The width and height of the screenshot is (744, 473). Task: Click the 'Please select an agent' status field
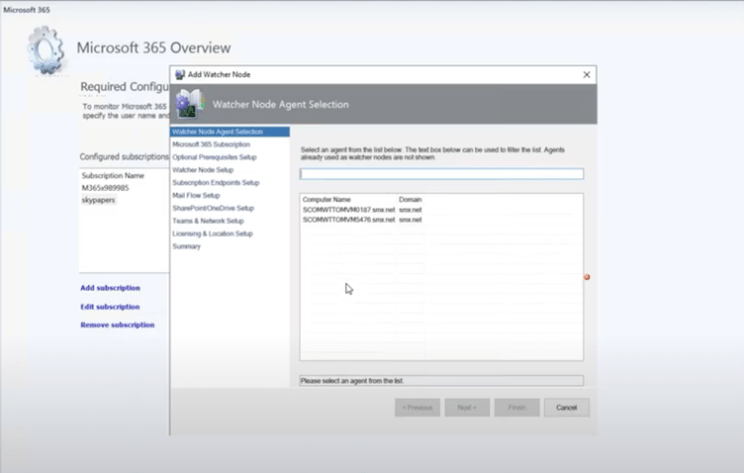click(x=441, y=380)
